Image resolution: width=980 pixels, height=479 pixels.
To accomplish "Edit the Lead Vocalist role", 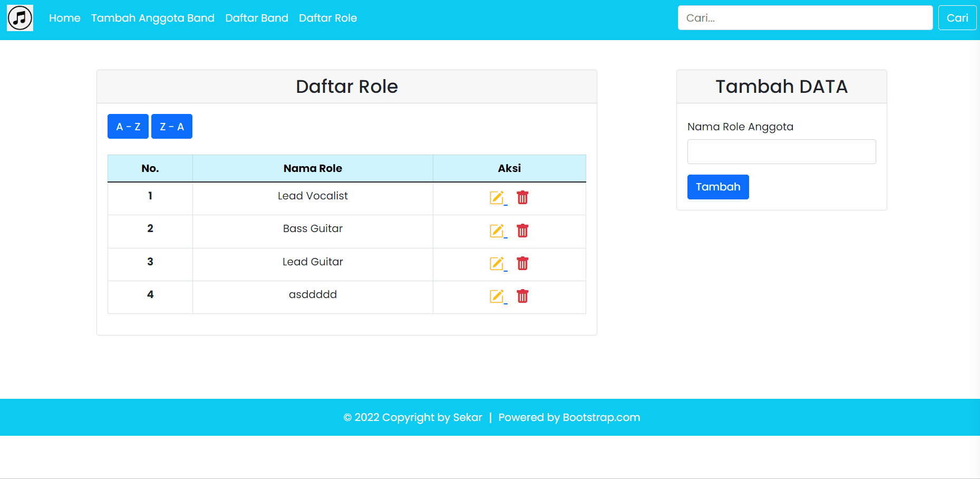I will pyautogui.click(x=497, y=198).
